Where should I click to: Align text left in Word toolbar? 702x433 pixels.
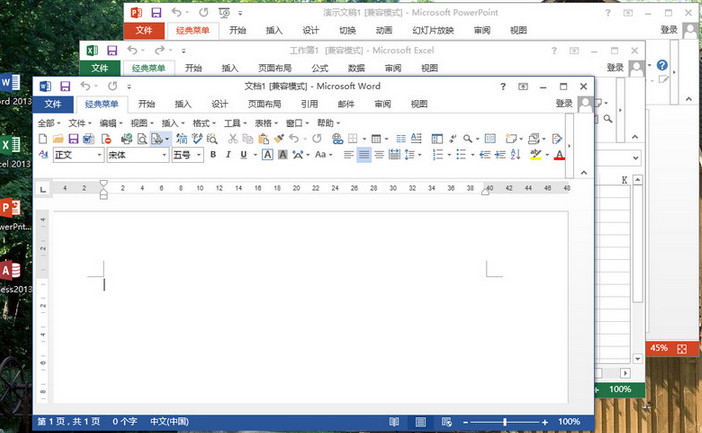[x=349, y=155]
